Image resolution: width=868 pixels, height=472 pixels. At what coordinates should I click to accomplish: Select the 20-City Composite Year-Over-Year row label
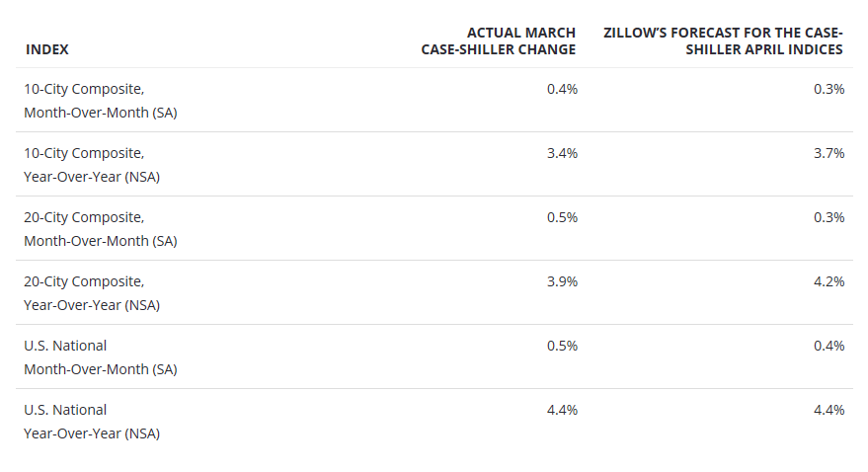(x=92, y=293)
